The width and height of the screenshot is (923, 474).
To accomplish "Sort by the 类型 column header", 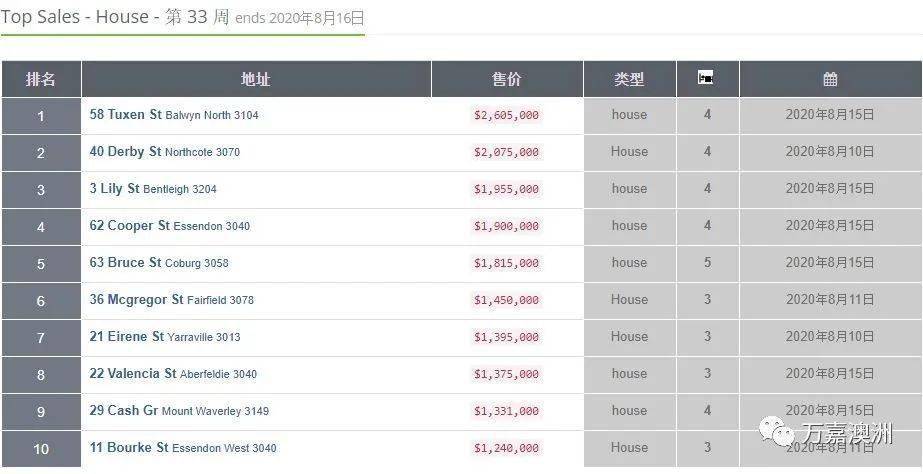I will [x=629, y=79].
